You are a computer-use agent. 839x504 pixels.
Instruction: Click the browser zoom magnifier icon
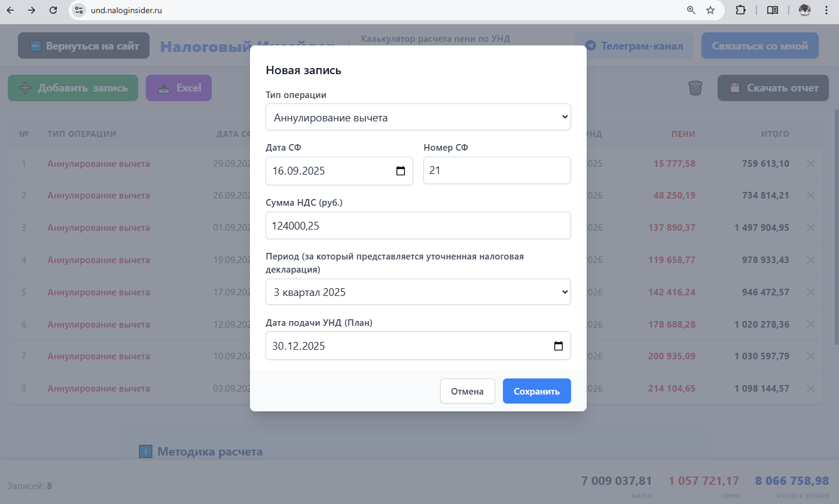[x=691, y=10]
